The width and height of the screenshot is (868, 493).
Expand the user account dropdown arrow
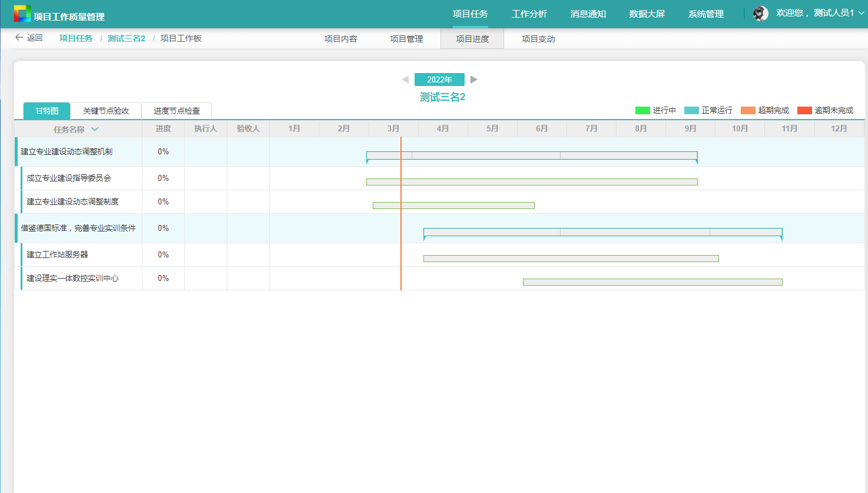click(862, 13)
